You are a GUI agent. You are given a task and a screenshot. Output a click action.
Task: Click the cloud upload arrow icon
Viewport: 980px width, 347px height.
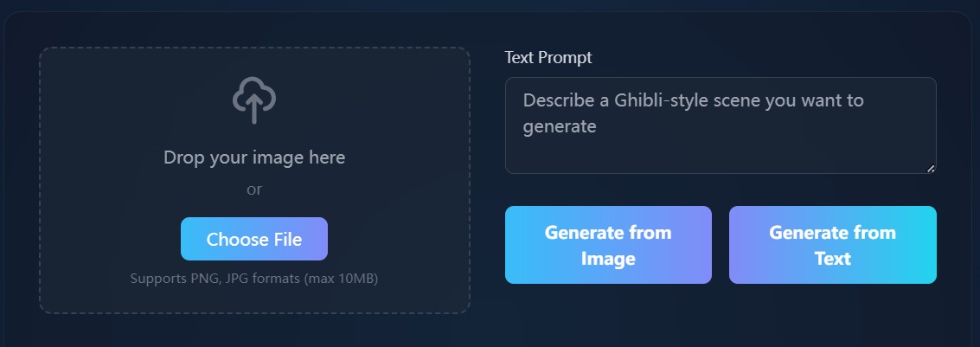253,100
